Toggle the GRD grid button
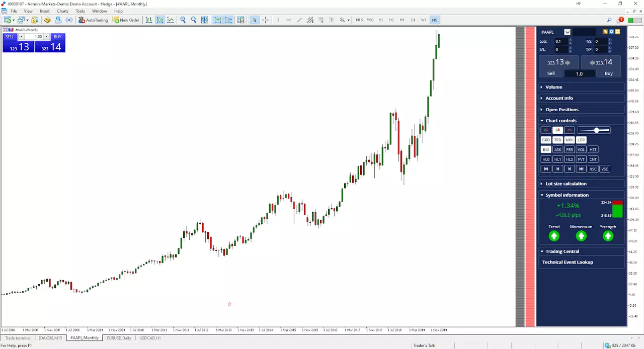The image size is (644, 349). (546, 140)
